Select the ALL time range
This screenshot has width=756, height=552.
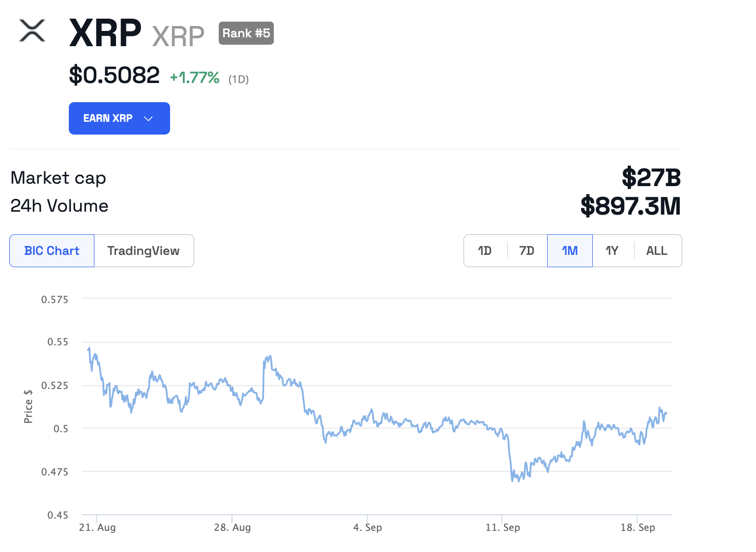(x=656, y=250)
